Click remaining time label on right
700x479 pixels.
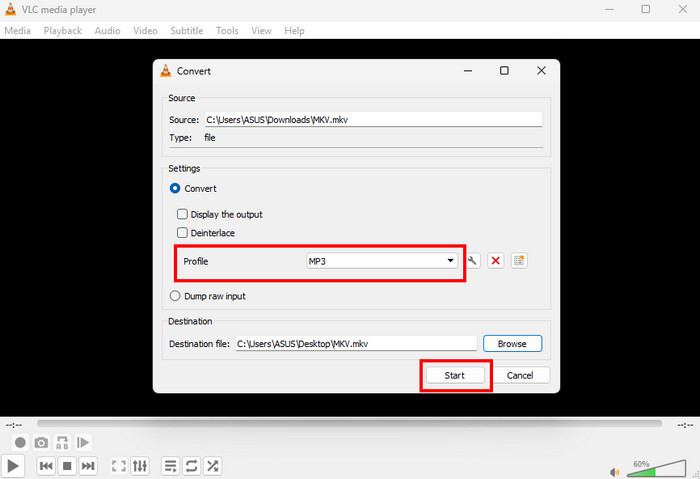(x=685, y=425)
